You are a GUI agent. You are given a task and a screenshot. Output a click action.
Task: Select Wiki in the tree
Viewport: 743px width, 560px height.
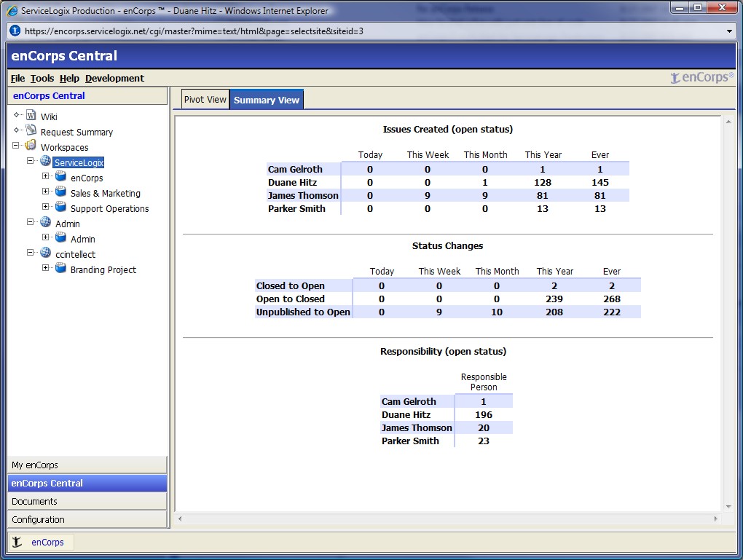pos(49,117)
